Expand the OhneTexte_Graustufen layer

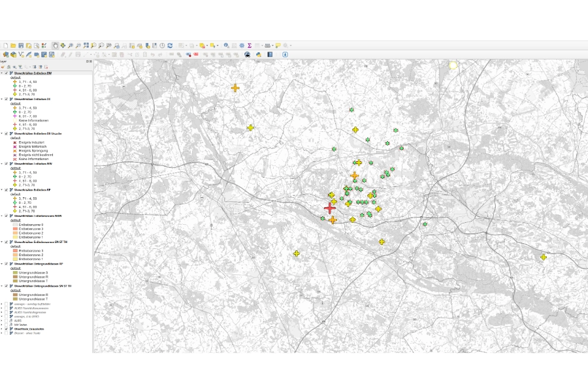pyautogui.click(x=2, y=329)
